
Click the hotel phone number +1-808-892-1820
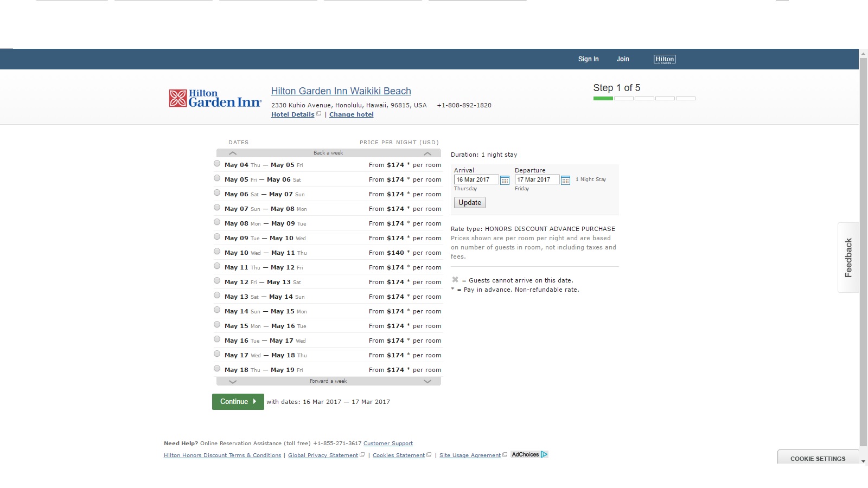(x=464, y=105)
